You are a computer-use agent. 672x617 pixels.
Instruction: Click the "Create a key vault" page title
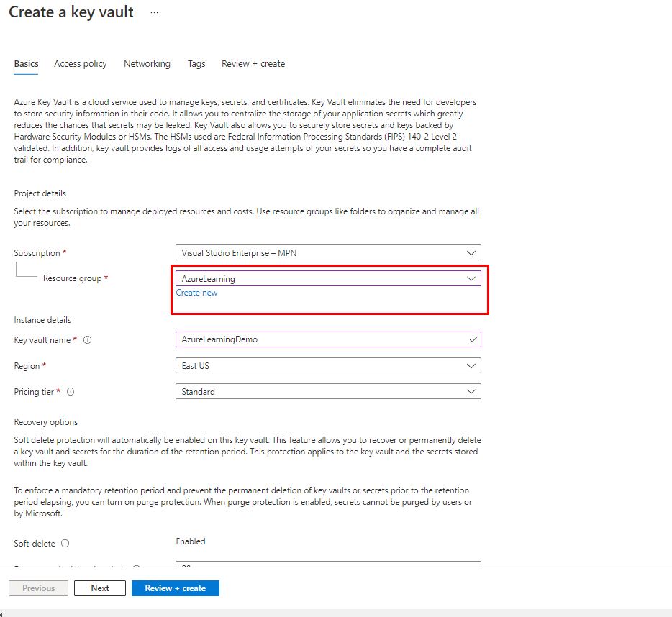[71, 12]
